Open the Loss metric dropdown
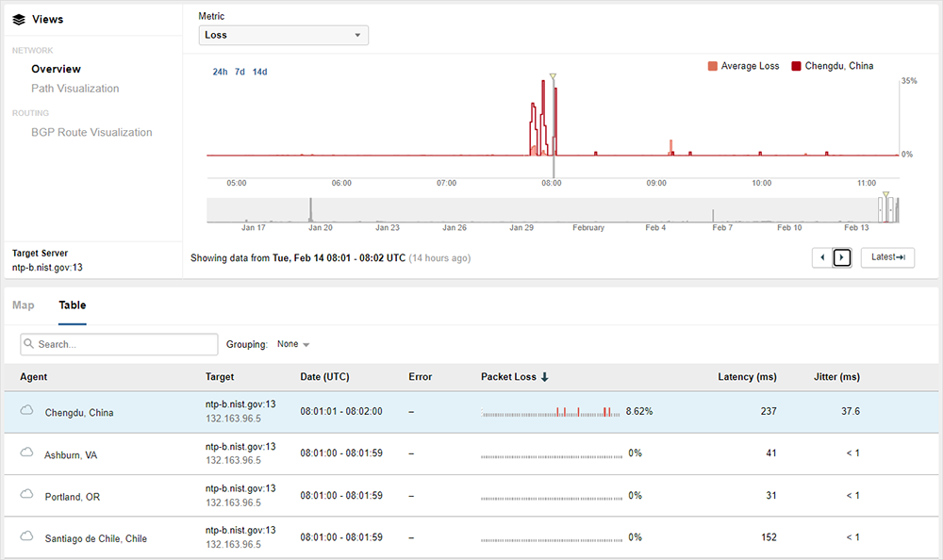 click(283, 35)
